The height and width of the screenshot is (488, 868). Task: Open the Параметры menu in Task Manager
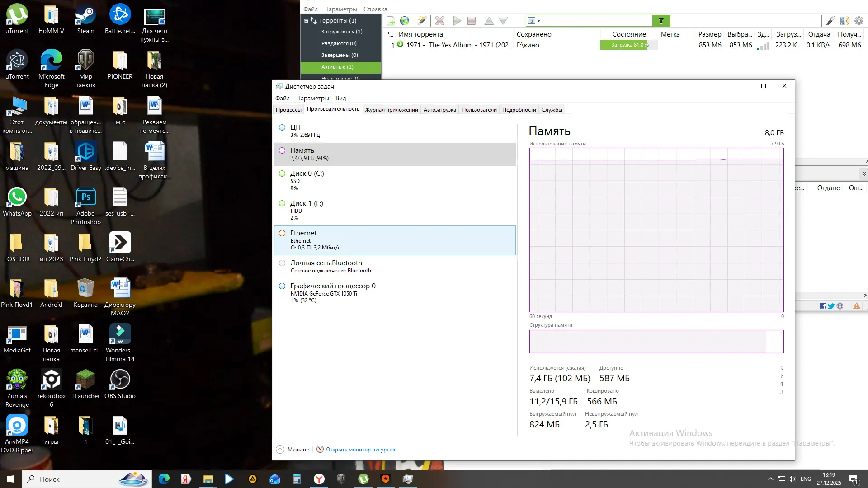(312, 98)
